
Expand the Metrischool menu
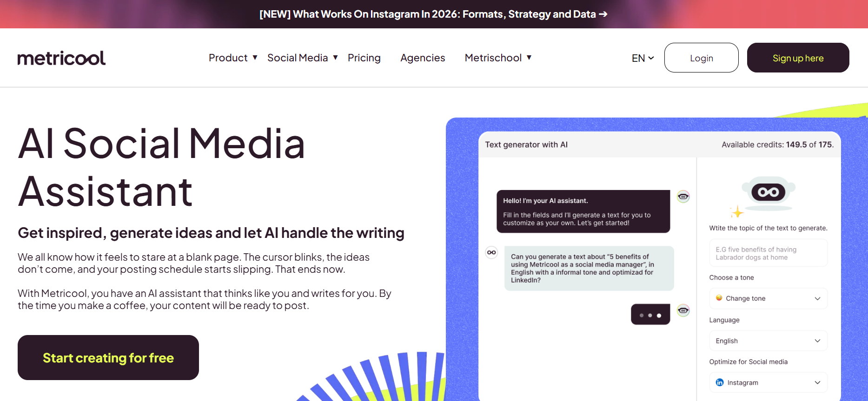(498, 58)
